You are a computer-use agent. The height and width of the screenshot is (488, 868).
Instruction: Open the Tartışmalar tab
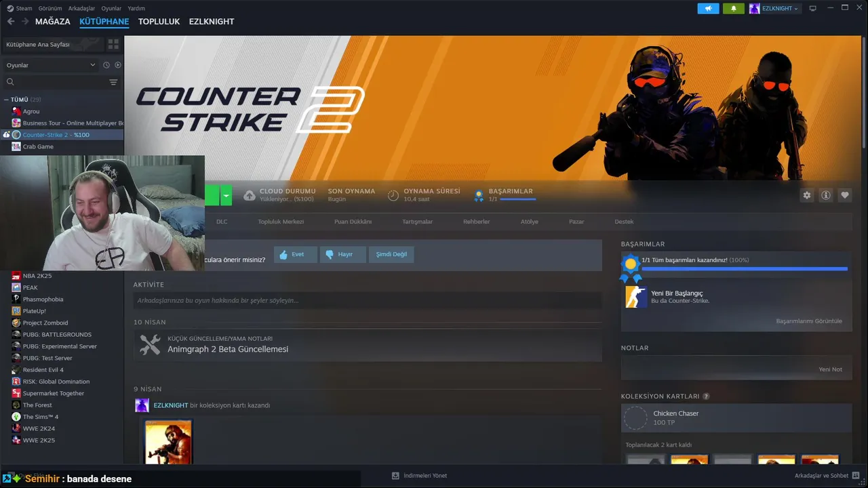point(418,222)
